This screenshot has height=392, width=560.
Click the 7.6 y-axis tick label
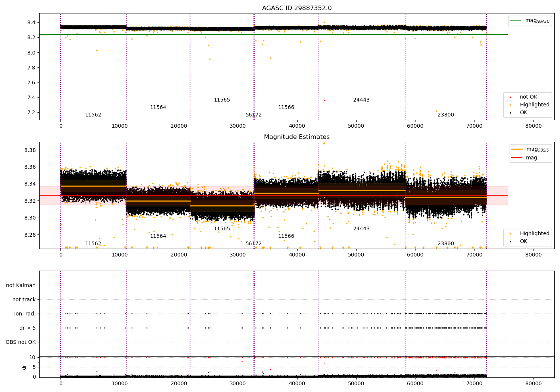31,83
